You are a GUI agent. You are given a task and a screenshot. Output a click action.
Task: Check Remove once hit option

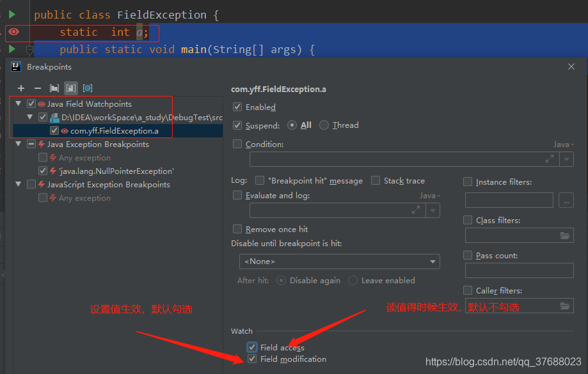pyautogui.click(x=237, y=229)
